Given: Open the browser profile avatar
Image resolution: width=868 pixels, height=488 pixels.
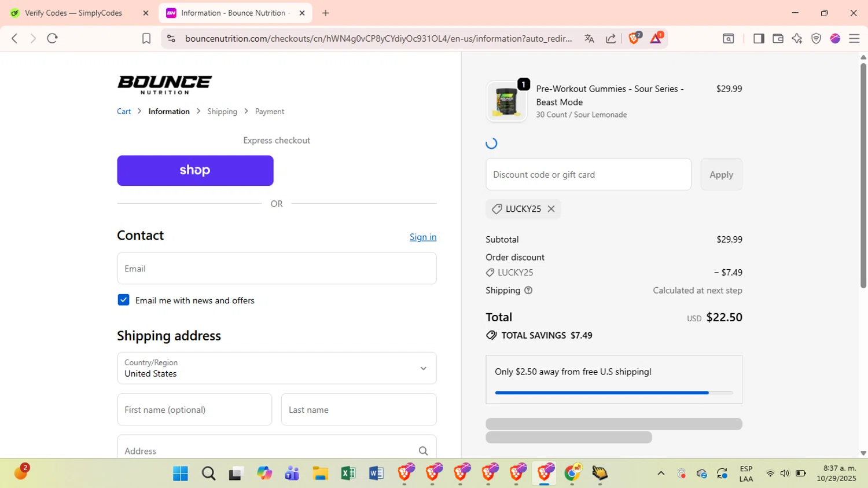Looking at the screenshot, I should tap(835, 38).
